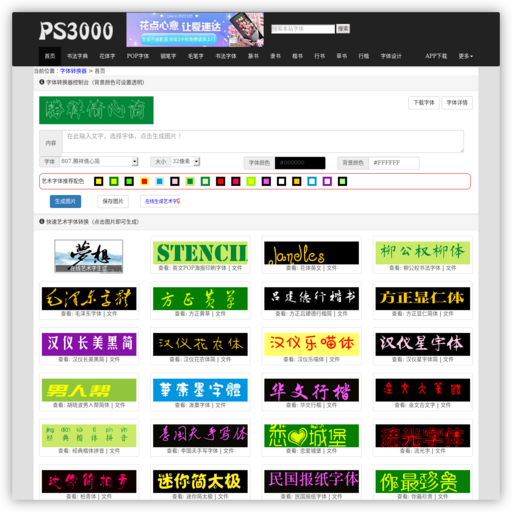This screenshot has width=512, height=512.
Task: Select the STENCIL font sample image
Action: [200, 253]
